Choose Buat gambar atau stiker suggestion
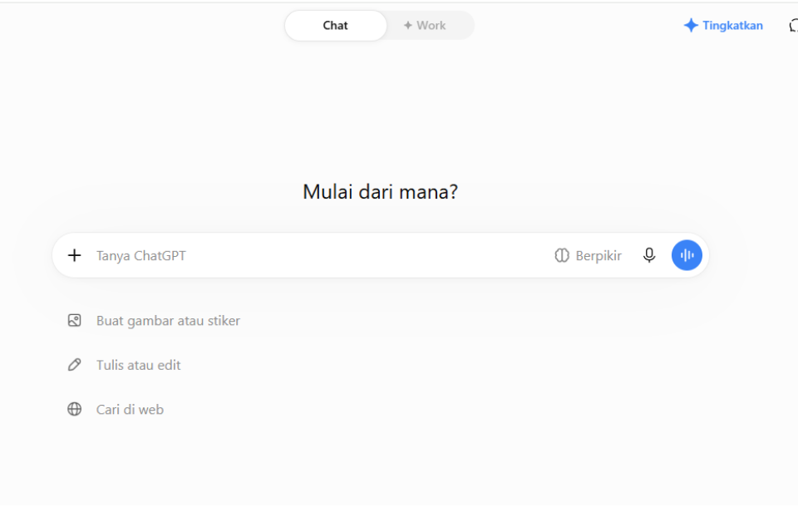 pyautogui.click(x=154, y=321)
